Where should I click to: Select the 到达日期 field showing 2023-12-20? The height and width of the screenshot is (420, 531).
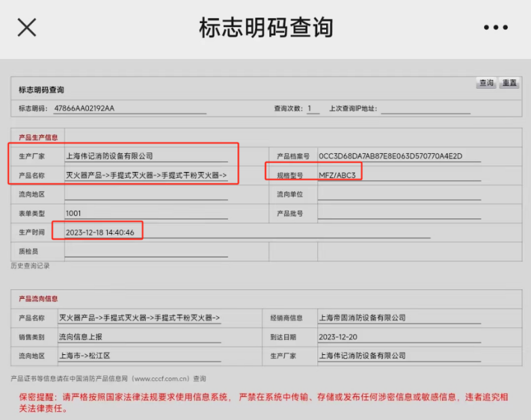[x=399, y=337]
